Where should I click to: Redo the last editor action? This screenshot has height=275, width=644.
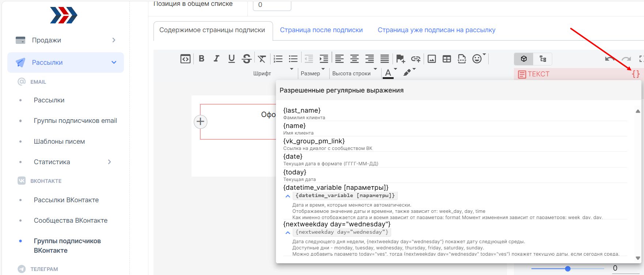[x=626, y=59]
